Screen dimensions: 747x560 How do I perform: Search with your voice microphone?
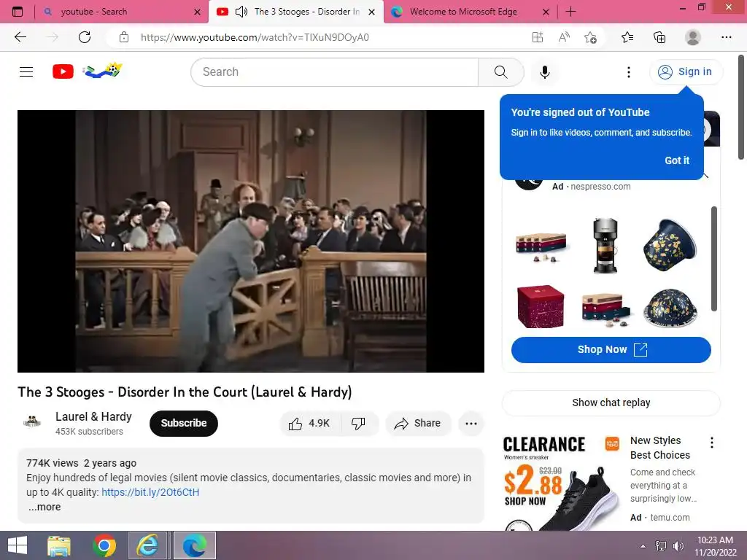[x=545, y=72]
